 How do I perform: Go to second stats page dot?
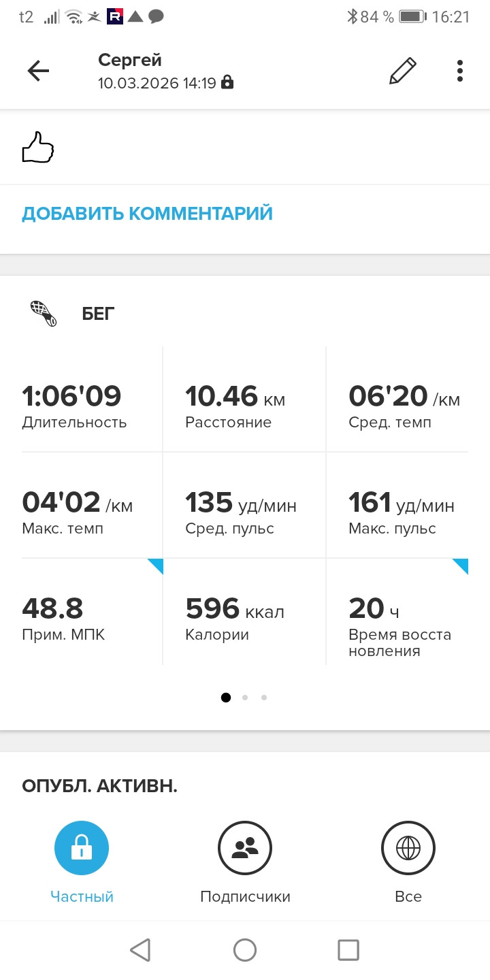[x=245, y=697]
